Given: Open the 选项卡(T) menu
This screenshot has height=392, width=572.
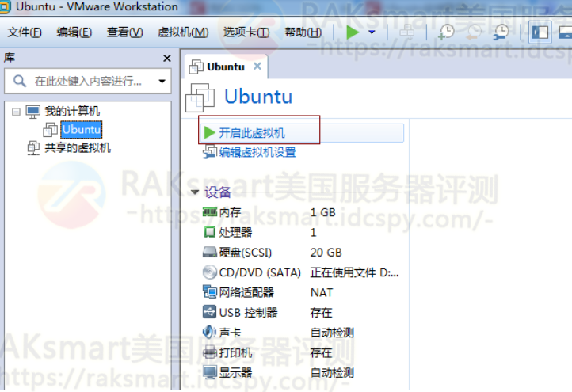Looking at the screenshot, I should pyautogui.click(x=246, y=32).
